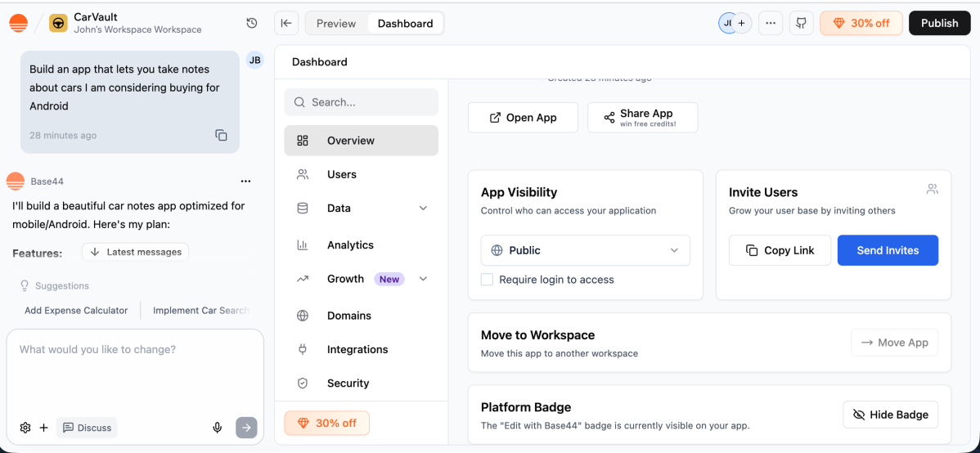Click the 28 minutes ago timestamp
This screenshot has width=980, height=453.
pyautogui.click(x=63, y=135)
